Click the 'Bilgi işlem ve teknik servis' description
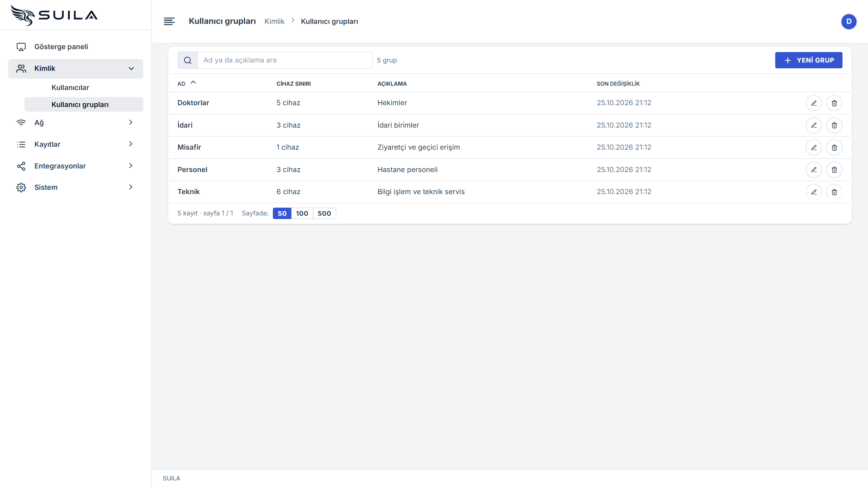Viewport: 868px width, 488px height. coord(421,192)
